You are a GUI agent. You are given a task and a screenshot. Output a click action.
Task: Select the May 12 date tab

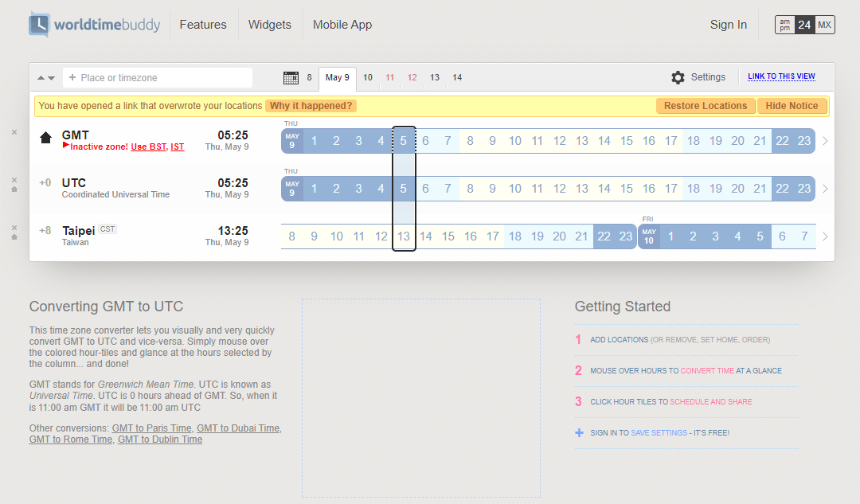412,77
